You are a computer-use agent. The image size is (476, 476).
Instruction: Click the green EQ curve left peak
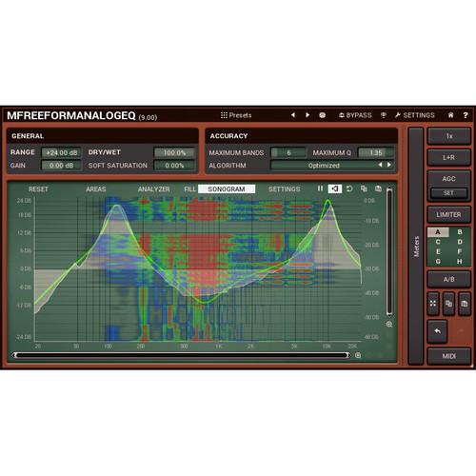[x=117, y=206]
